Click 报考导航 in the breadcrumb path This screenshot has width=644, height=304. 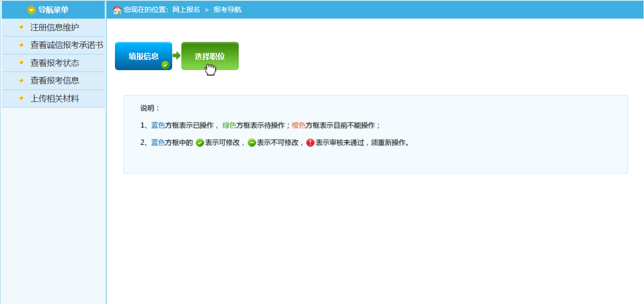point(227,10)
